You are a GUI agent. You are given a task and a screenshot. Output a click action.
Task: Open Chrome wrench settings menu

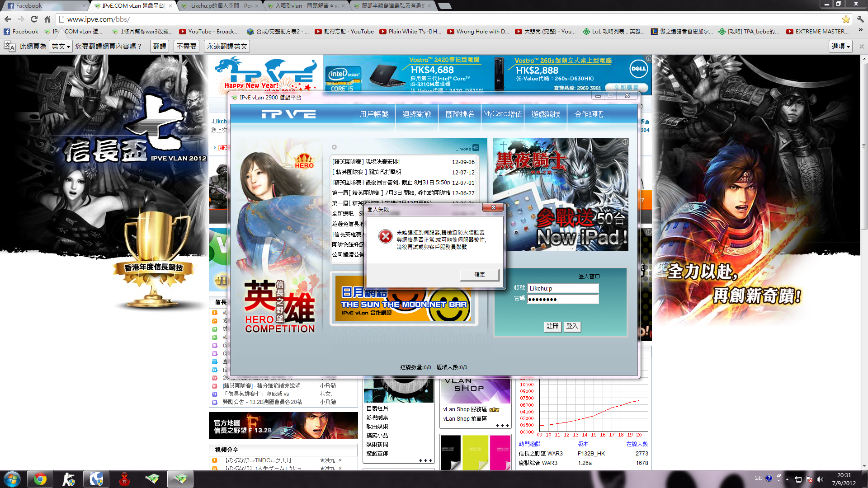(x=860, y=19)
